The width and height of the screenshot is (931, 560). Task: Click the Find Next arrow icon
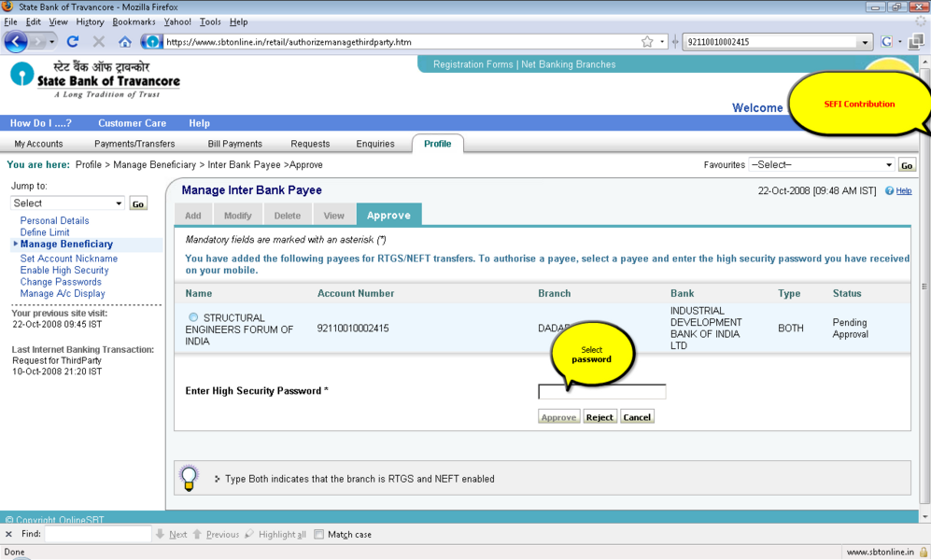point(161,535)
